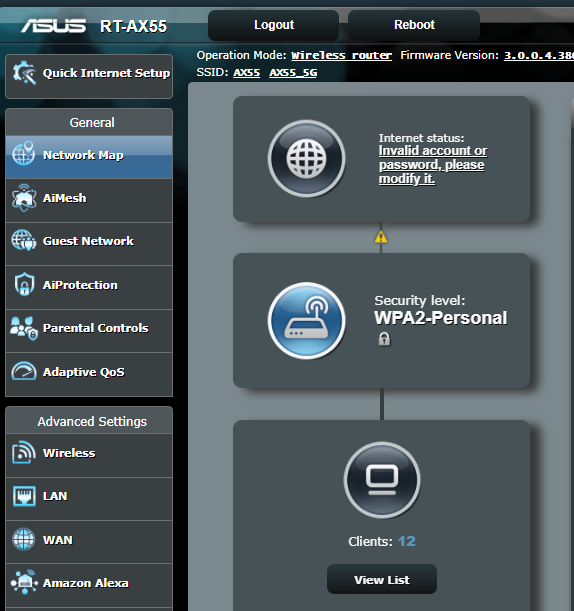This screenshot has height=611, width=574.
Task: Open the Amazon Alexa settings label
Action: tap(85, 583)
